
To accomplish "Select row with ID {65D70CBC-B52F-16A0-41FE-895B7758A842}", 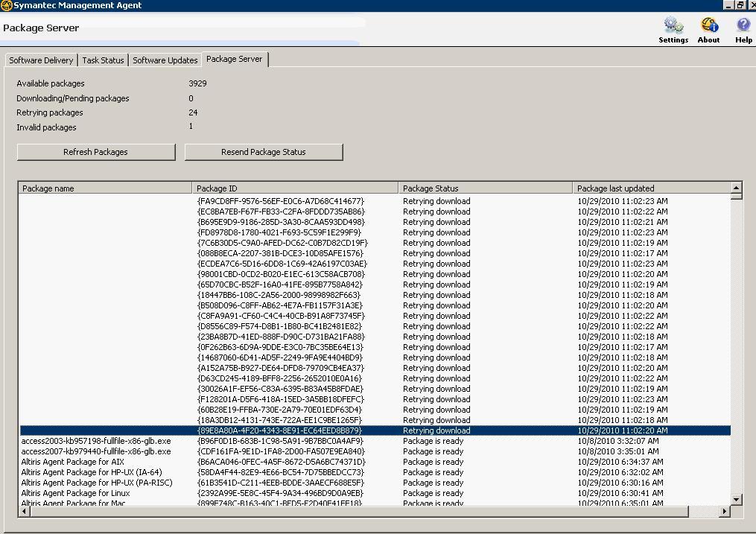I will click(375, 285).
